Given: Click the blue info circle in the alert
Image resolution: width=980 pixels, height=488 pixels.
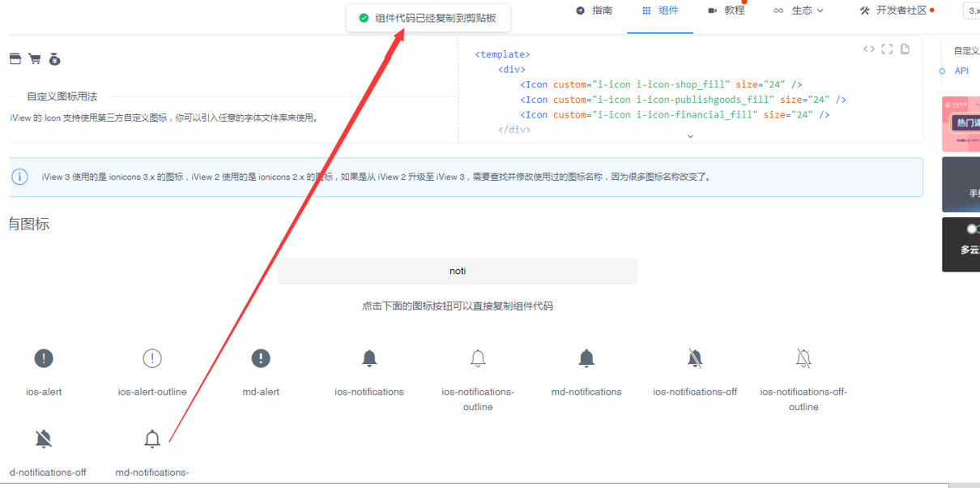Looking at the screenshot, I should coord(19,177).
